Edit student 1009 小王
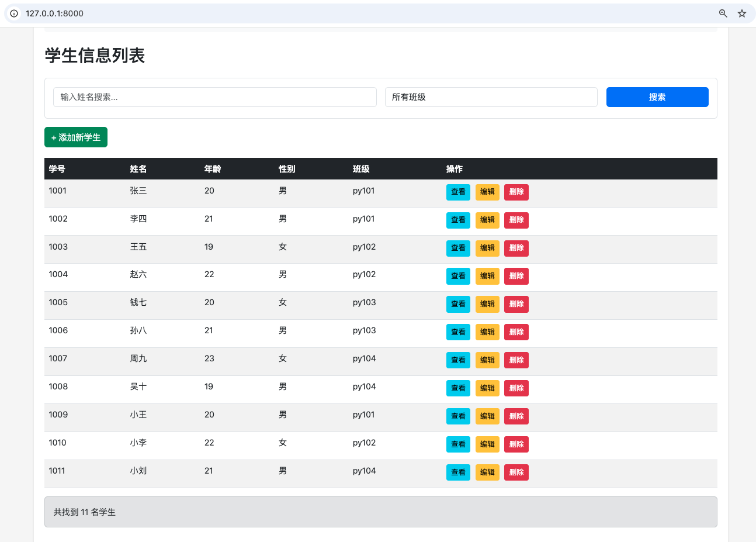 tap(487, 416)
